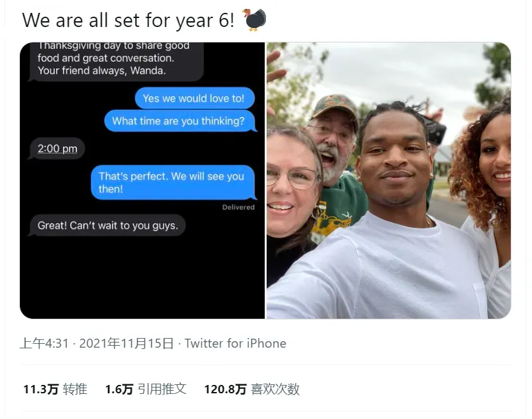This screenshot has width=532, height=419.
Task: View the 120.8万 喜欢次数 likes list
Action: 252,389
